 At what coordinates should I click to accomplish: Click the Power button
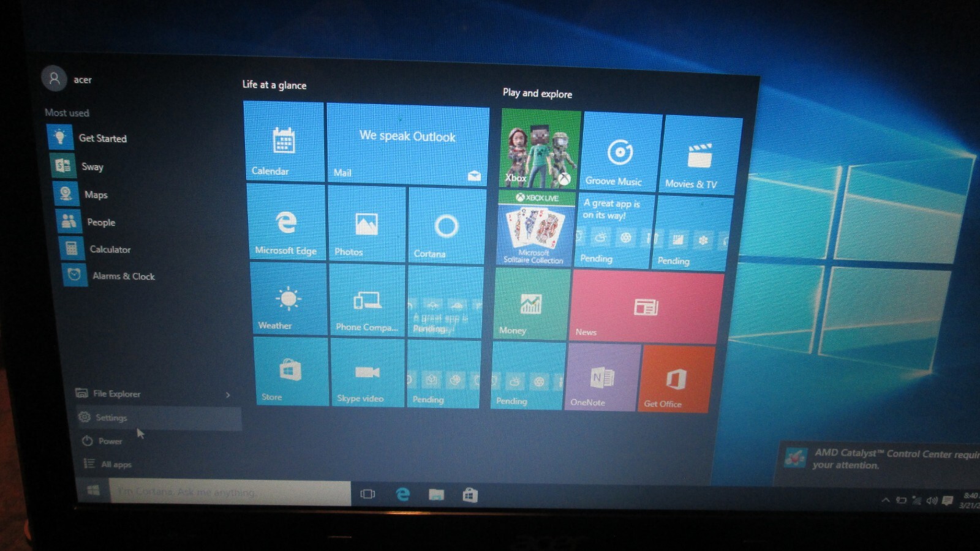[x=103, y=441]
